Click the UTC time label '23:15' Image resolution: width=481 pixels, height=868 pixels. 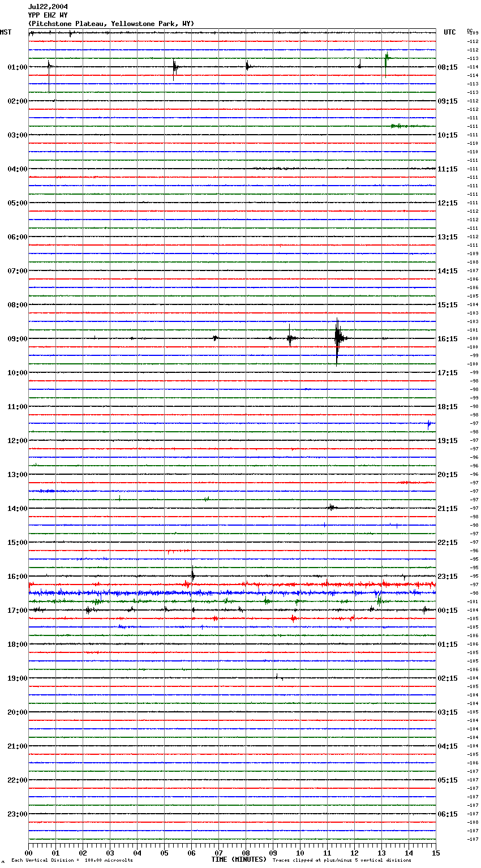click(x=448, y=577)
